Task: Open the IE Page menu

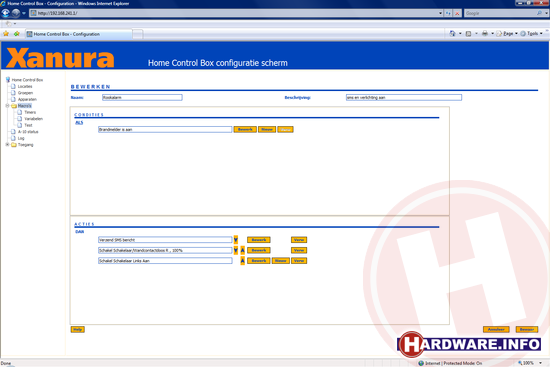Action: pos(507,34)
